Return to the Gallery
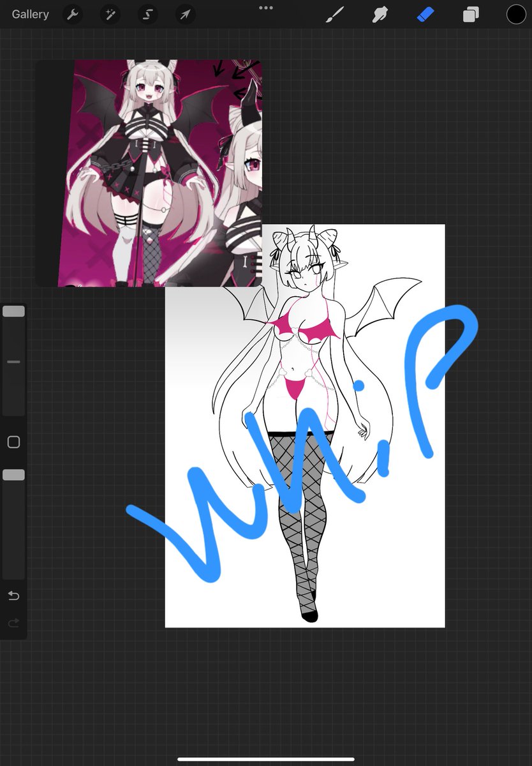Viewport: 532px width, 766px height. pos(30,14)
